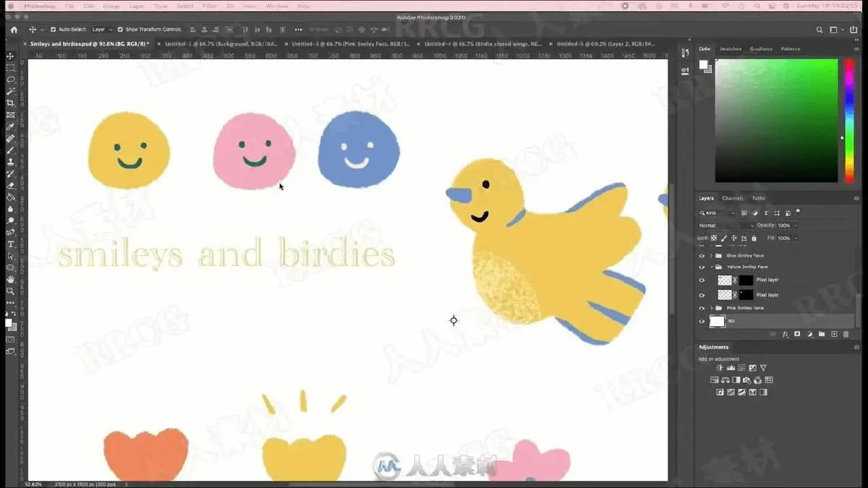Toggle Show Transform Controls checkbox
The height and width of the screenshot is (488, 868).
coord(120,30)
